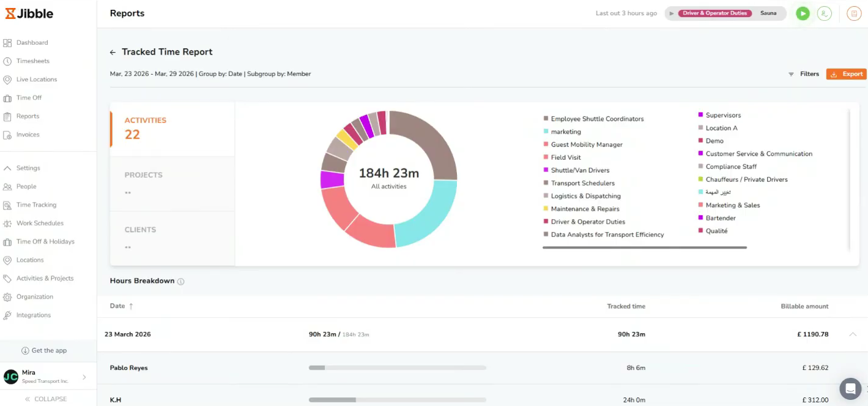Open the Filters panel
Viewport: 868px width, 406px height.
(x=803, y=73)
